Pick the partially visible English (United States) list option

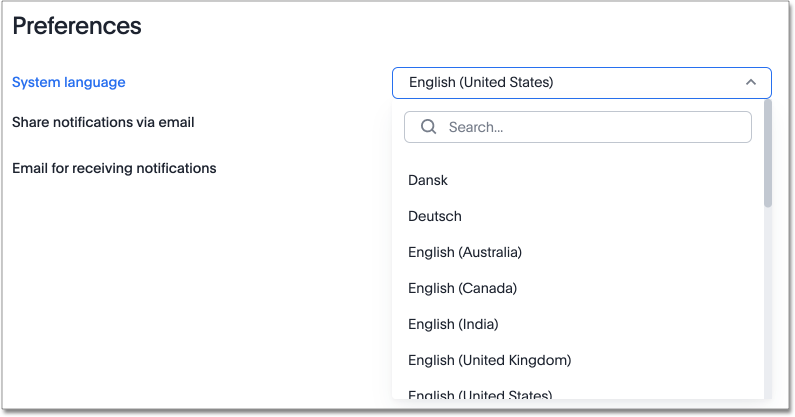[x=480, y=393]
